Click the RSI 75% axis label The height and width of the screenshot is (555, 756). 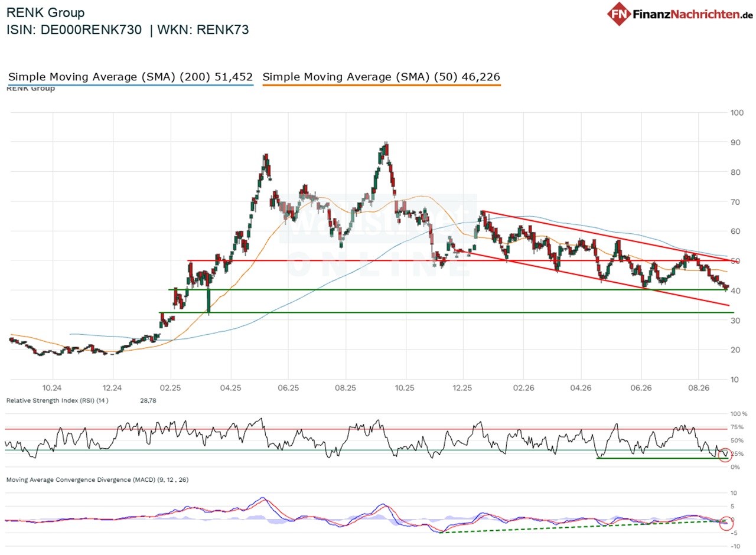(x=737, y=427)
